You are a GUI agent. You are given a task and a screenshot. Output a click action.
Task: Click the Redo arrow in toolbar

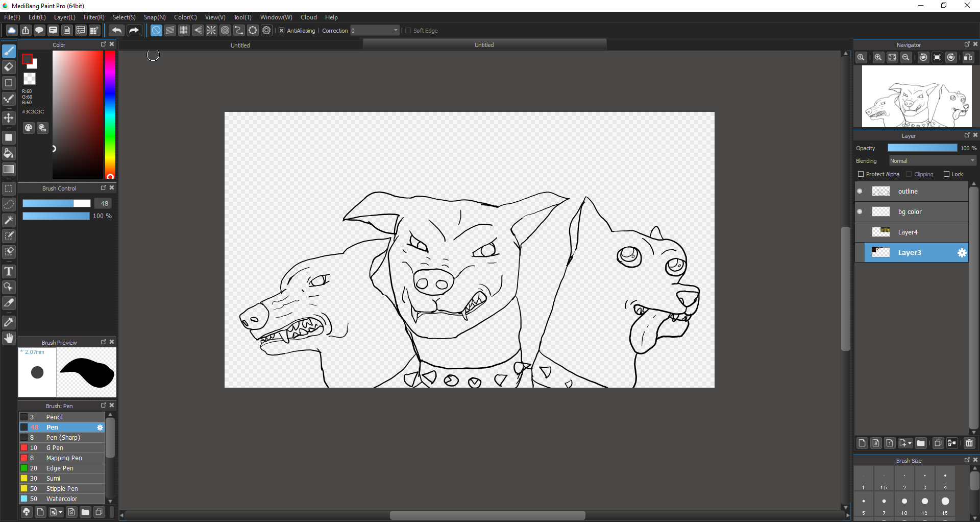134,30
